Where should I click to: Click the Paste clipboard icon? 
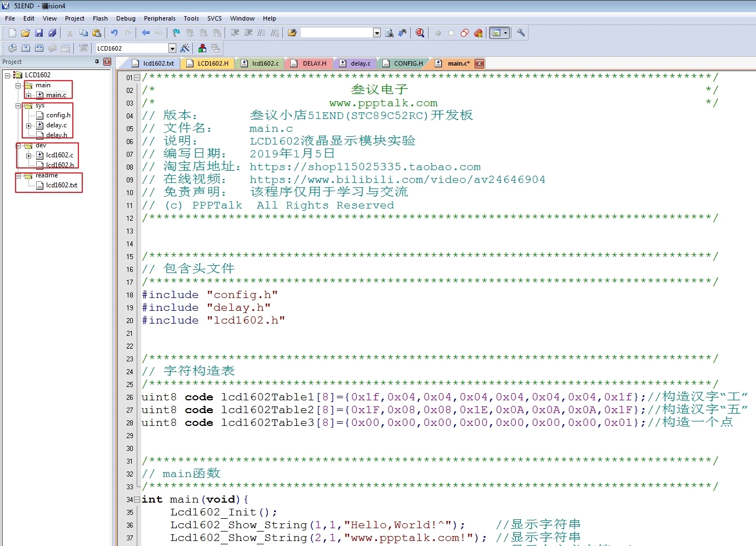point(97,33)
